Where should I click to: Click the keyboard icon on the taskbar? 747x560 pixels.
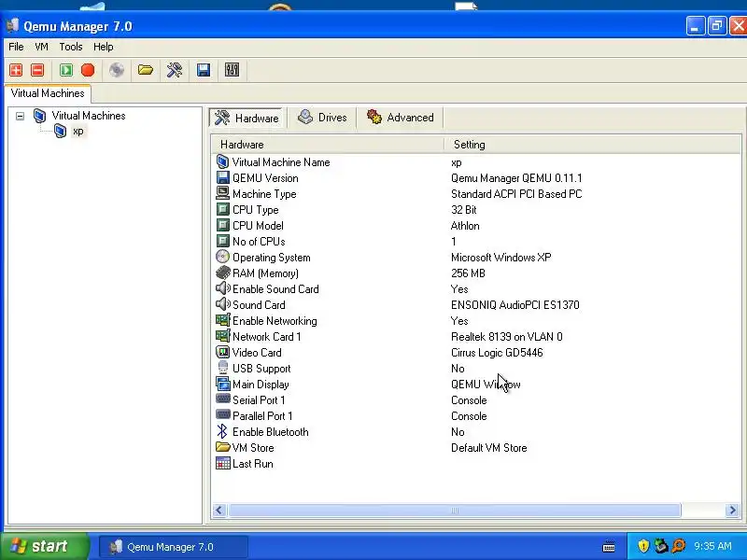coord(609,546)
